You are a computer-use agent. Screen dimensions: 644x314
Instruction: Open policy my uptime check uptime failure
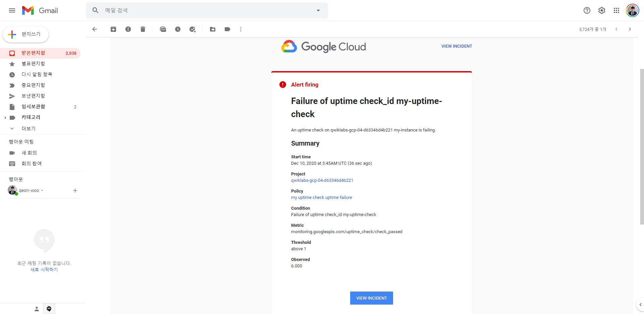[321, 198]
